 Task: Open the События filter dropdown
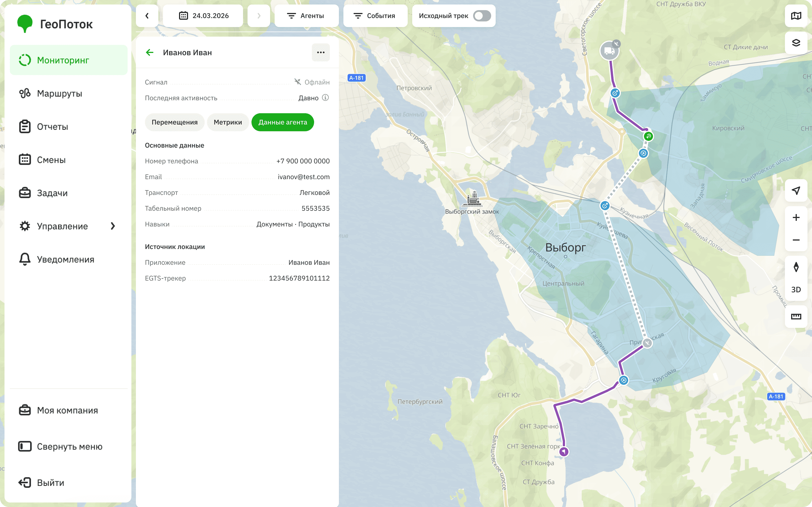coord(375,16)
